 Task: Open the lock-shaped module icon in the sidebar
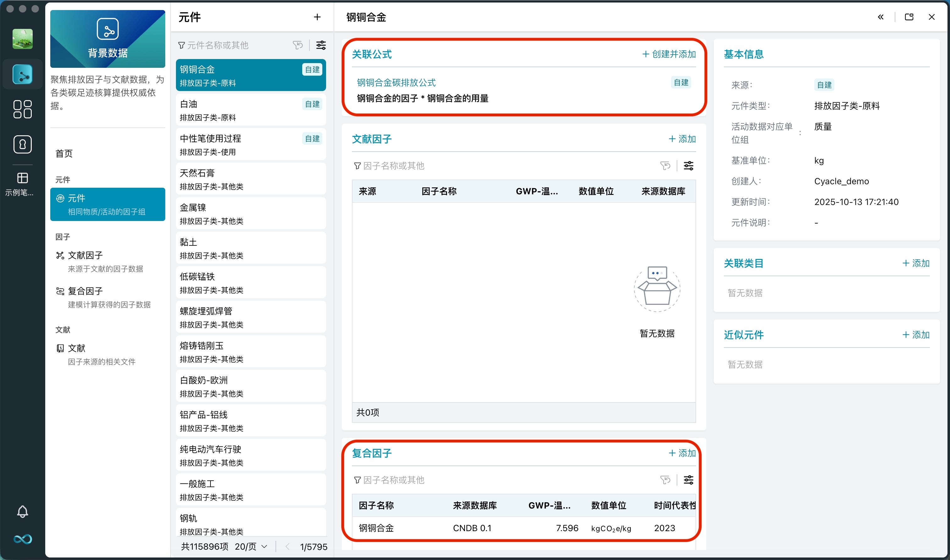(22, 144)
